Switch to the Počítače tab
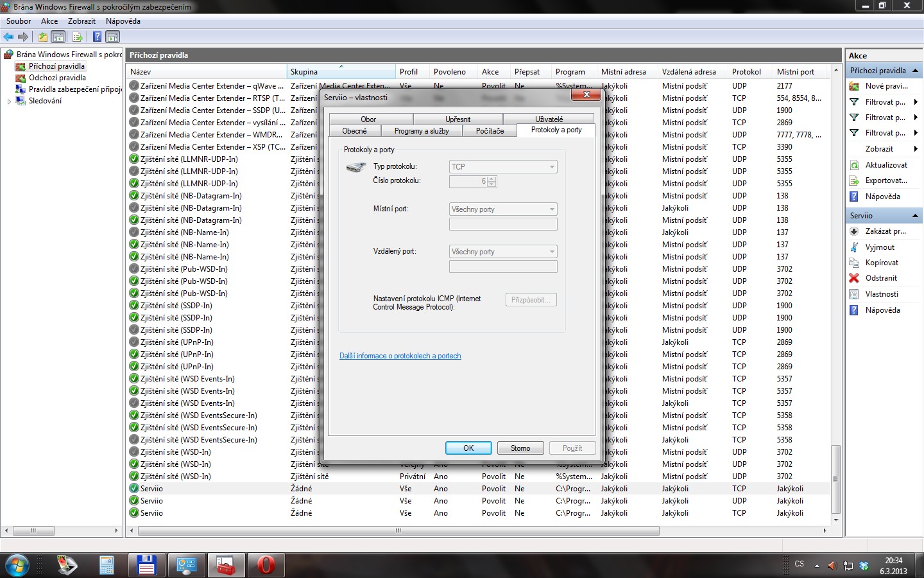 click(x=490, y=131)
